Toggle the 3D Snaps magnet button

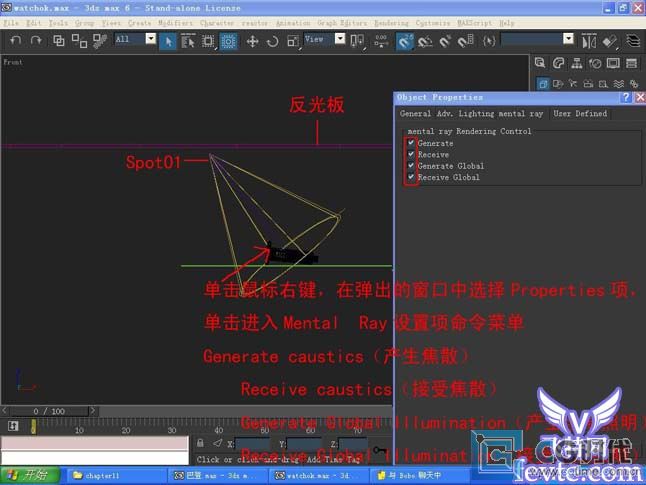405,41
